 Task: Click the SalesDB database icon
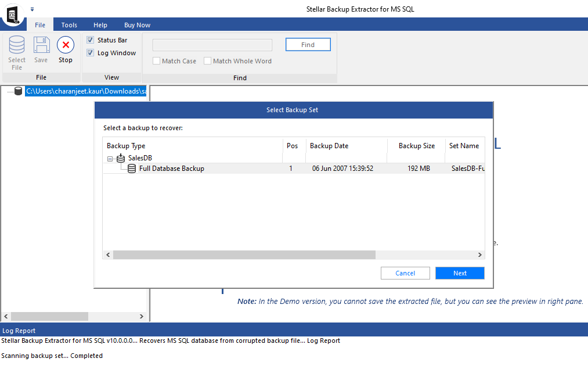[x=121, y=158]
